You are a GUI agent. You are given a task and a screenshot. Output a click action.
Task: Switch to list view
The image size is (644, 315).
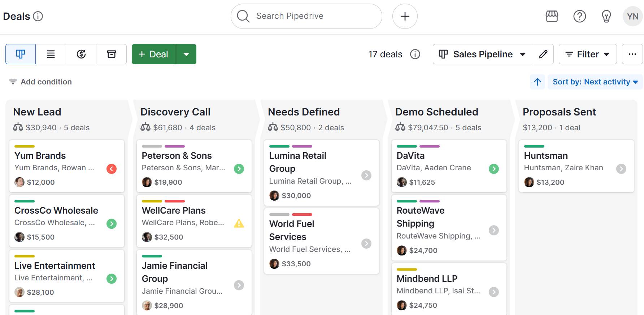tap(51, 54)
